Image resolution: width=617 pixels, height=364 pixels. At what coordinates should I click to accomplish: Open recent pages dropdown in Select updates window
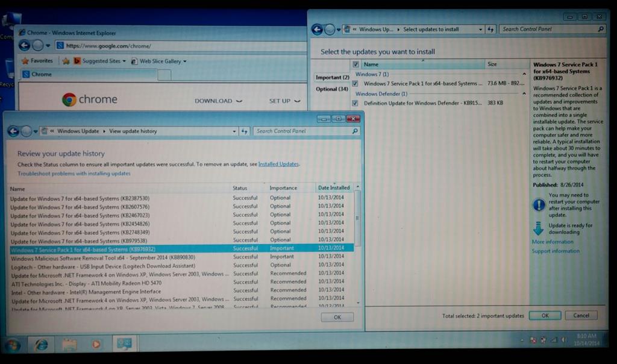point(339,30)
